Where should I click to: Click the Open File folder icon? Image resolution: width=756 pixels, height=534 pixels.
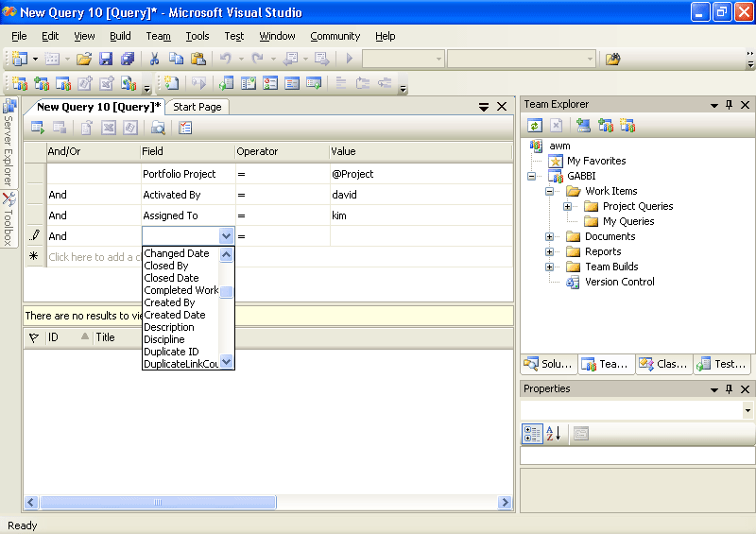84,59
